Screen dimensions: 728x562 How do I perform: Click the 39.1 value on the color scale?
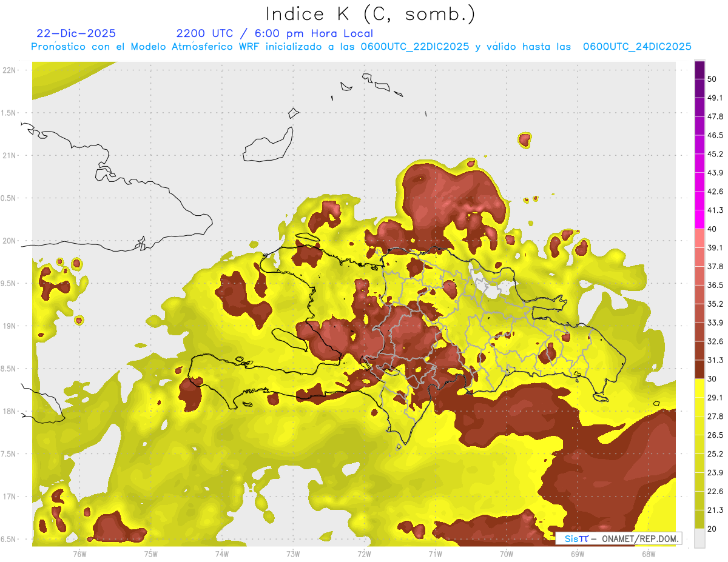click(x=715, y=247)
